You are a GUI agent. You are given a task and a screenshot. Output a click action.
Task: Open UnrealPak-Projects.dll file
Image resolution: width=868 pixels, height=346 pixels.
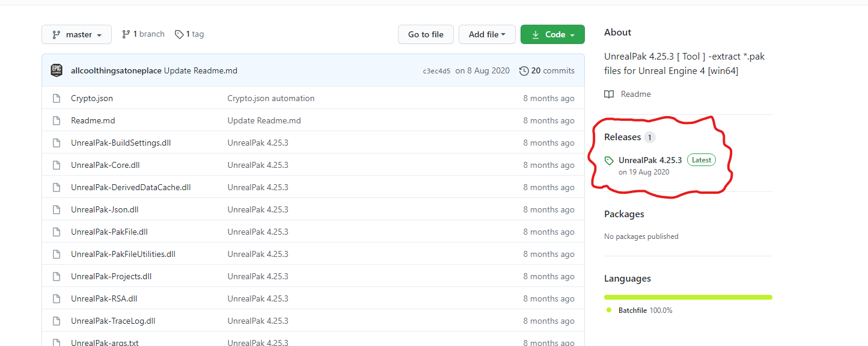(111, 276)
